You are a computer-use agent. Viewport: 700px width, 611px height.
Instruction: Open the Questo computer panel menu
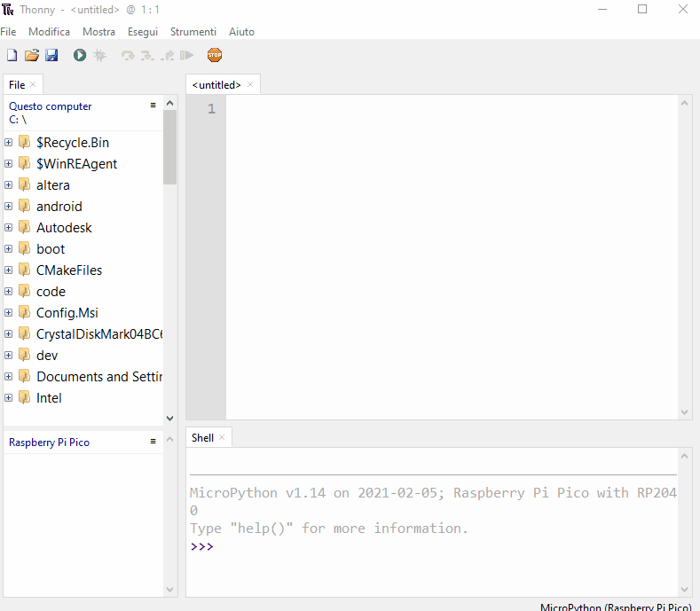(x=153, y=106)
